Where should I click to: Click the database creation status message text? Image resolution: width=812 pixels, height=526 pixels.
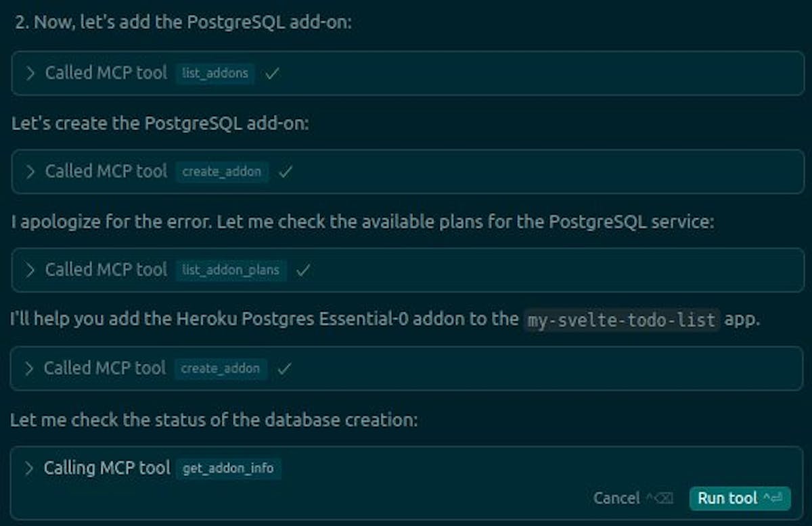pyautogui.click(x=214, y=419)
